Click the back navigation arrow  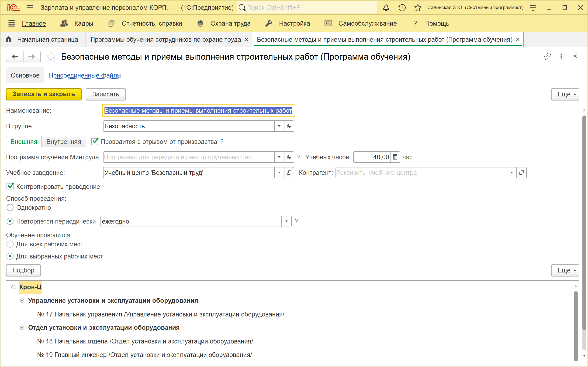[x=15, y=57]
